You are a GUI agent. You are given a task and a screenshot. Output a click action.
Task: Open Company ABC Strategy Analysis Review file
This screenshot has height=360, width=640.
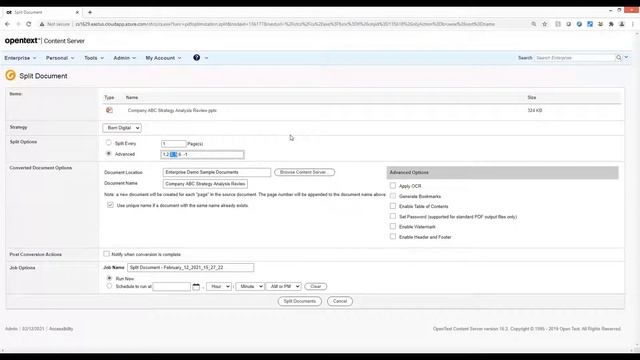pyautogui.click(x=172, y=110)
